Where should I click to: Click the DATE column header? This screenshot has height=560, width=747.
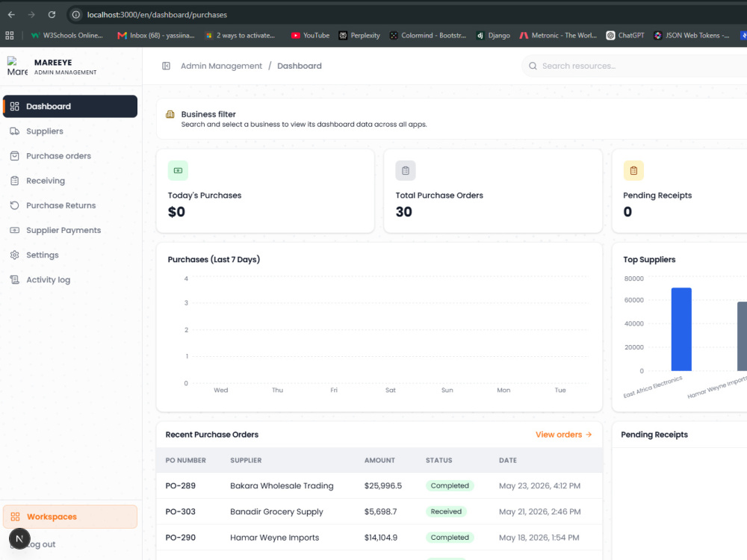(x=508, y=460)
